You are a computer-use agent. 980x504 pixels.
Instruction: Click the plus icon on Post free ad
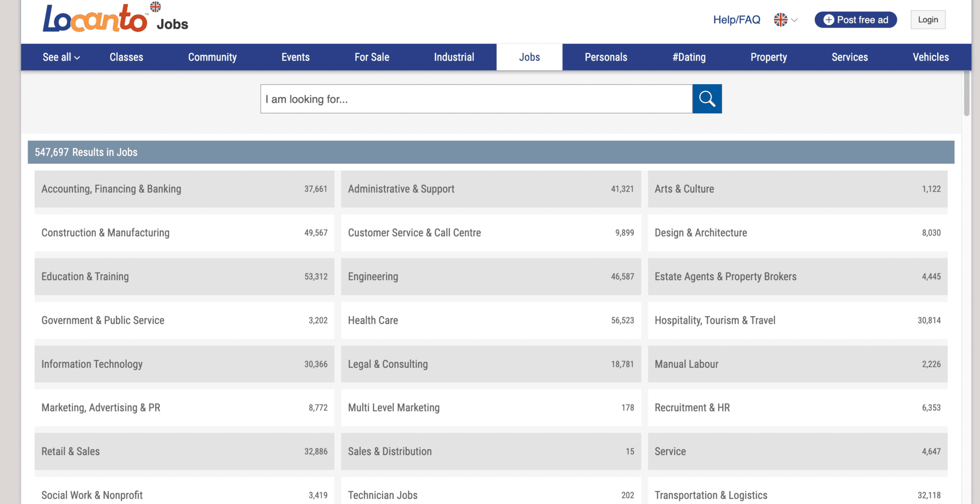coord(828,19)
